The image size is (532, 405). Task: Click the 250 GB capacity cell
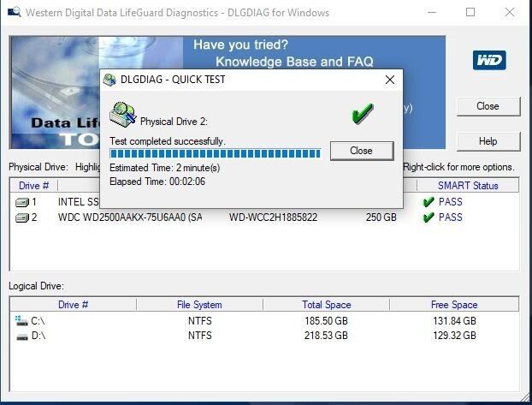point(381,217)
